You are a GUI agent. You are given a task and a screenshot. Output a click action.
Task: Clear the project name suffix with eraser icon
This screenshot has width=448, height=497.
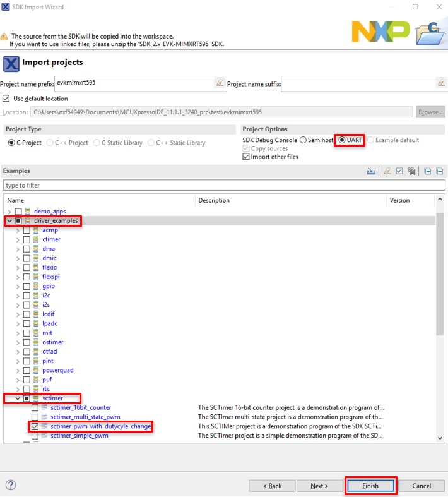click(441, 83)
